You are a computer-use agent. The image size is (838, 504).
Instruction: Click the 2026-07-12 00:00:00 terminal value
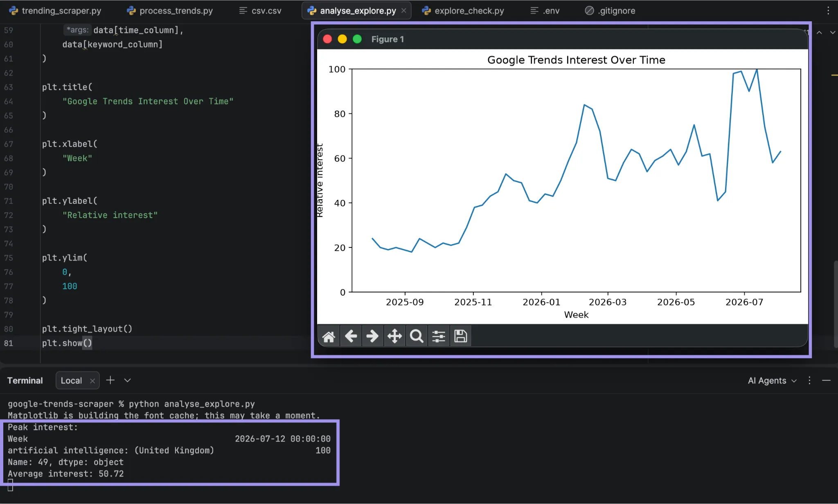[x=283, y=439]
